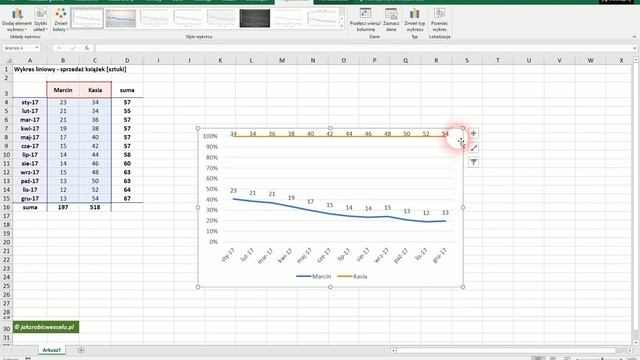Click the data label 23 on Marcin line
This screenshot has width=640, height=360.
point(233,191)
